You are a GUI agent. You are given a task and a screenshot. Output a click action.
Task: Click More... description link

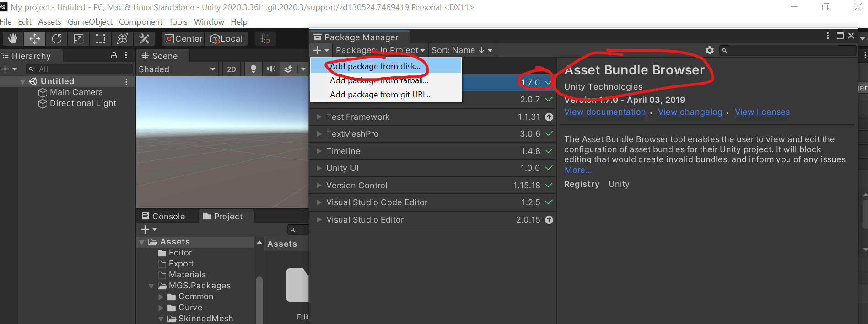click(x=578, y=170)
